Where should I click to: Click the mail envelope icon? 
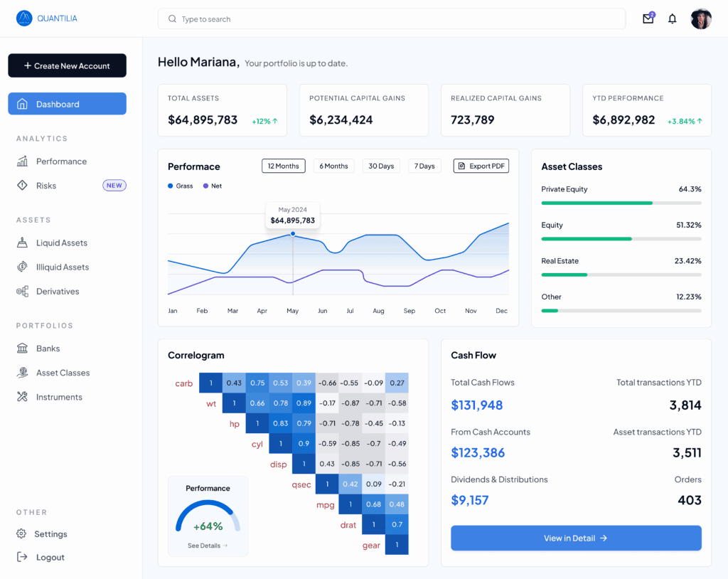[648, 19]
